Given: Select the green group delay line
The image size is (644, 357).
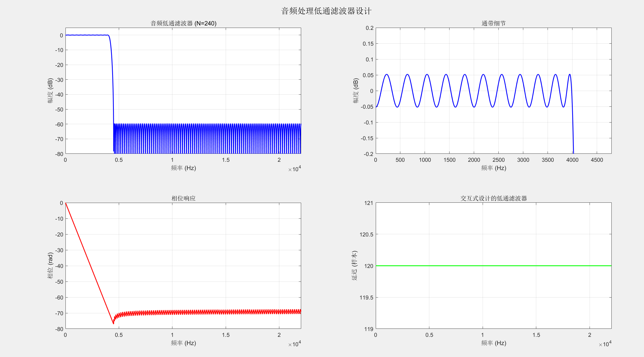Looking at the screenshot, I should [x=493, y=266].
